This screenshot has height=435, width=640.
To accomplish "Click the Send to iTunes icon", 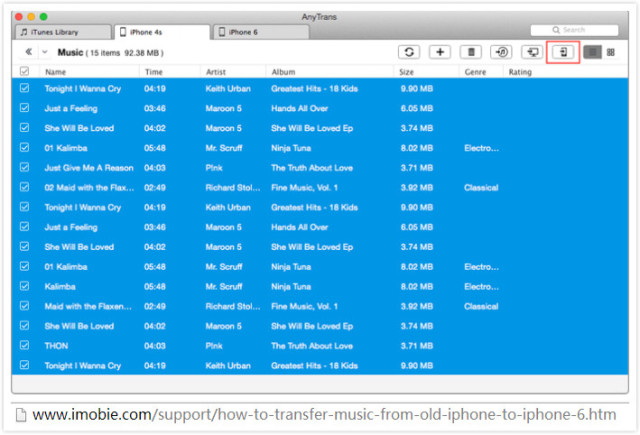I will pyautogui.click(x=502, y=52).
